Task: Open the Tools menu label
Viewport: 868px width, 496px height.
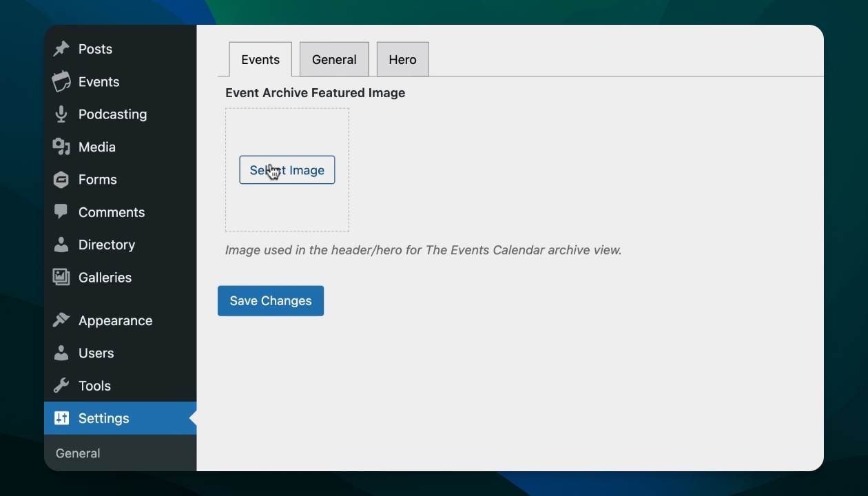Action: click(94, 386)
